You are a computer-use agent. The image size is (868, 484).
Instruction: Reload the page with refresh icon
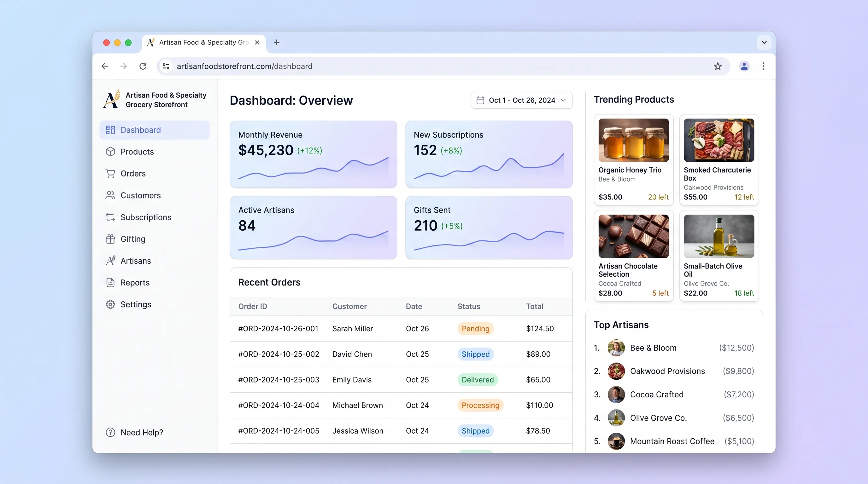coord(143,66)
